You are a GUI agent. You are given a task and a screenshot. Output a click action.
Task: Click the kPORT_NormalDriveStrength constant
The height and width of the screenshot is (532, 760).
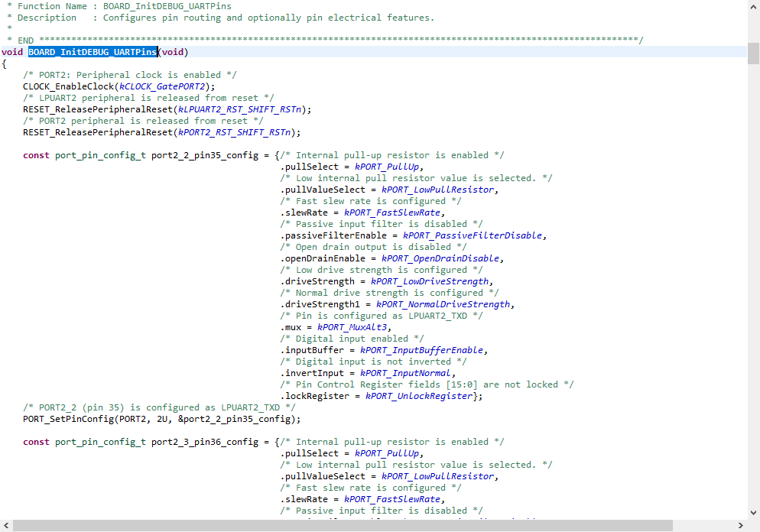pos(443,304)
